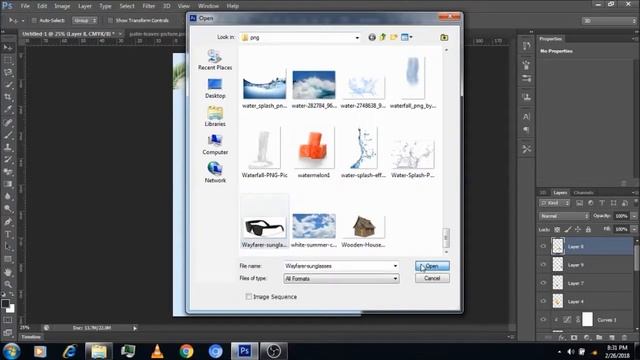Open the File name dropdown arrow
The height and width of the screenshot is (360, 640).
click(395, 266)
